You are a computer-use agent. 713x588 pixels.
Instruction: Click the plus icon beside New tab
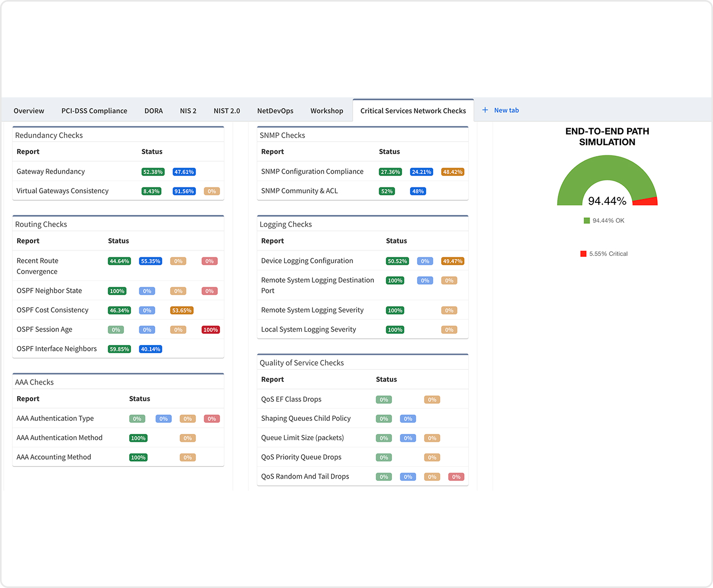[x=485, y=110]
